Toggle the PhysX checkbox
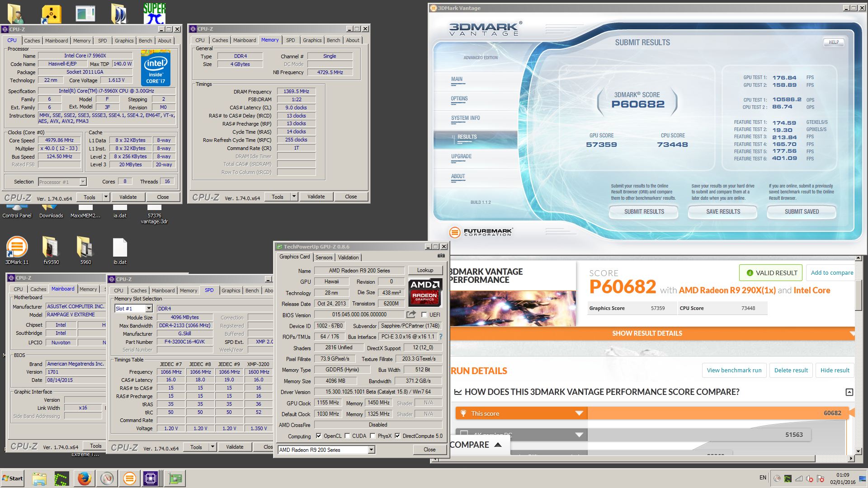The width and height of the screenshot is (868, 488). (373, 436)
